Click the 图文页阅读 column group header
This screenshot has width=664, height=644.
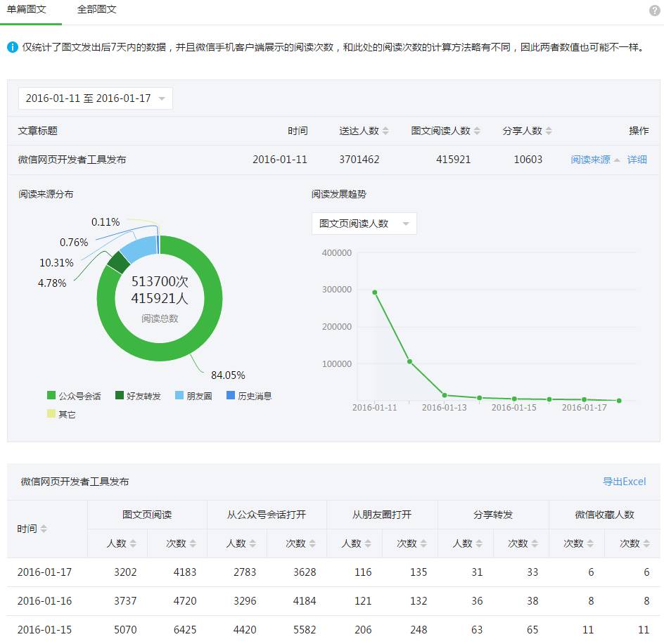pyautogui.click(x=147, y=515)
